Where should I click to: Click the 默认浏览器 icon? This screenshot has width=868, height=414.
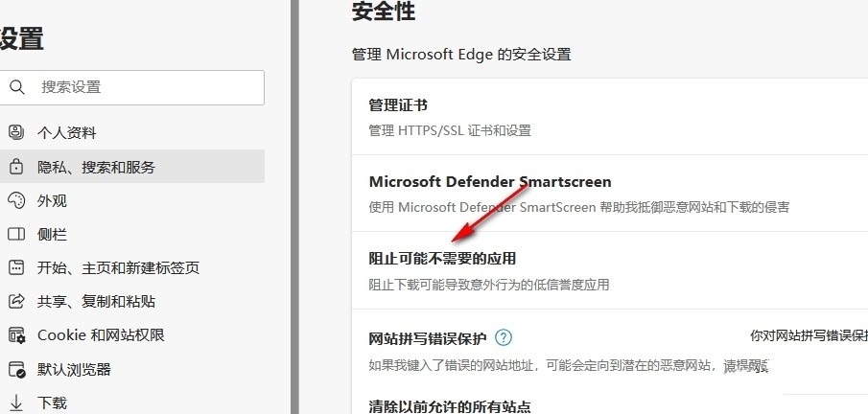(17, 369)
